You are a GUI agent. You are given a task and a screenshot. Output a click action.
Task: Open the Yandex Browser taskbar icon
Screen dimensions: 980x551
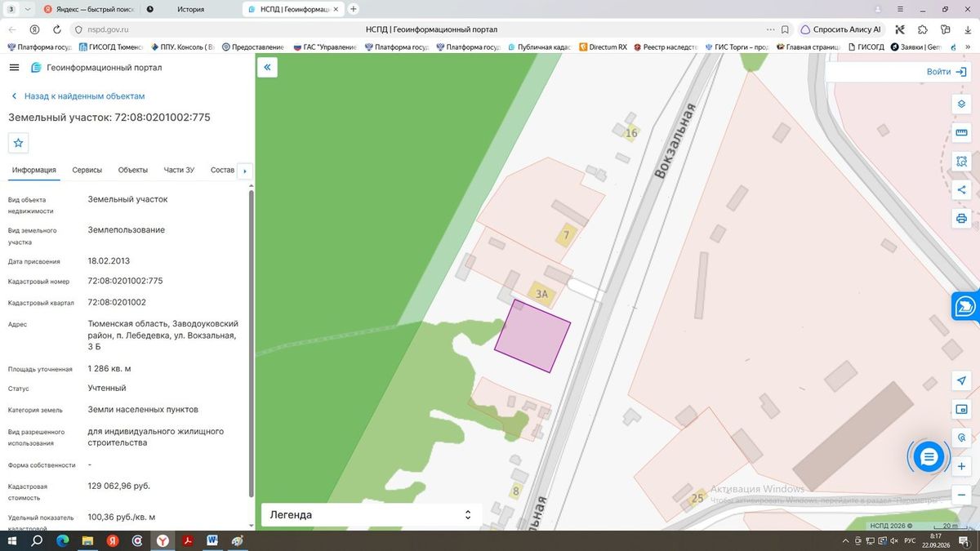163,540
